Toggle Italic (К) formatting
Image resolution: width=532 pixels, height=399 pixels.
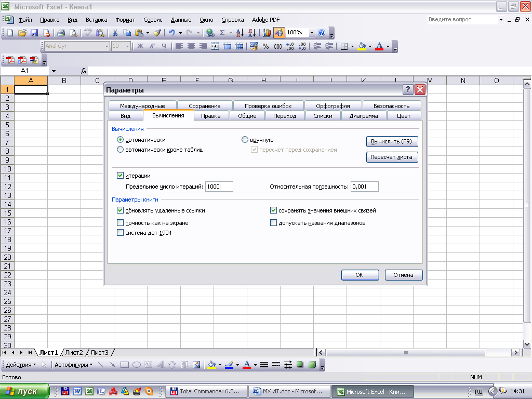click(x=152, y=46)
